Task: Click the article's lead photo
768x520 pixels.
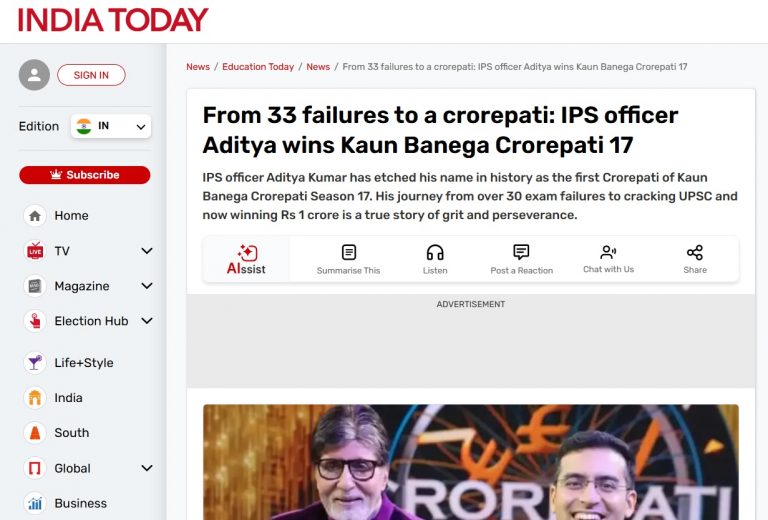Action: click(x=471, y=462)
